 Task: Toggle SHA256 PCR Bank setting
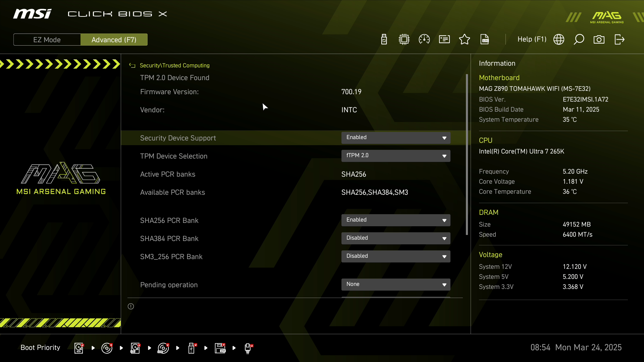coord(396,220)
